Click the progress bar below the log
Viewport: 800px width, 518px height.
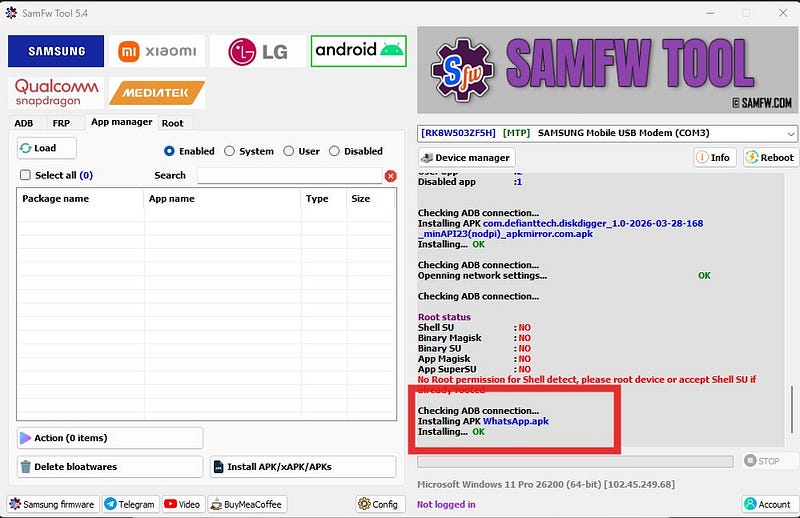575,461
